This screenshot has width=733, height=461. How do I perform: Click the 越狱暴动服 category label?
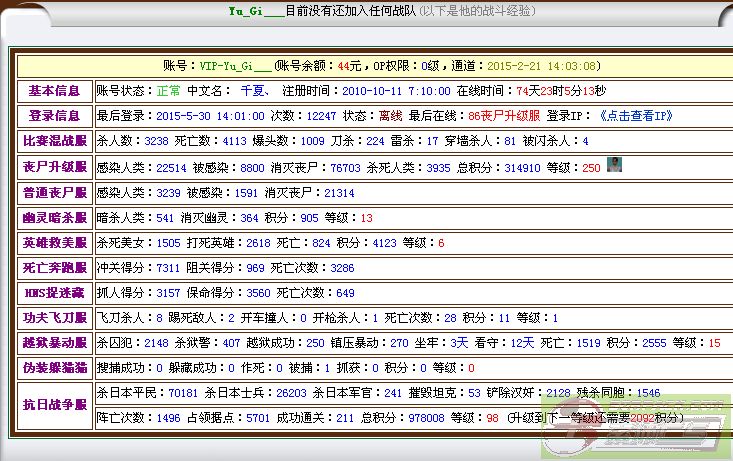54,343
